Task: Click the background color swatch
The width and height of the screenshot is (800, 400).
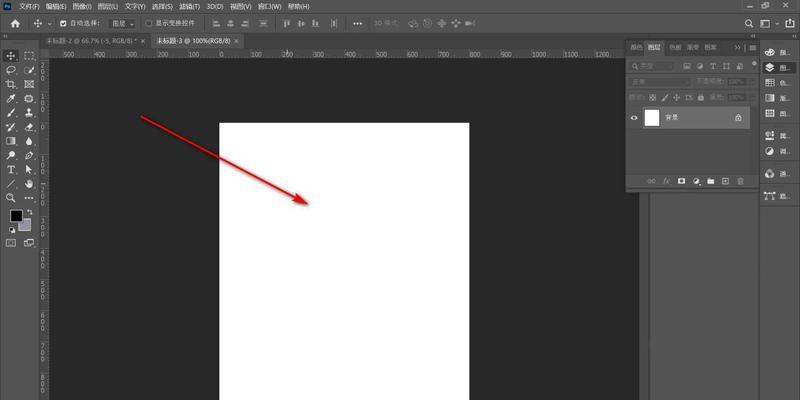Action: point(27,226)
